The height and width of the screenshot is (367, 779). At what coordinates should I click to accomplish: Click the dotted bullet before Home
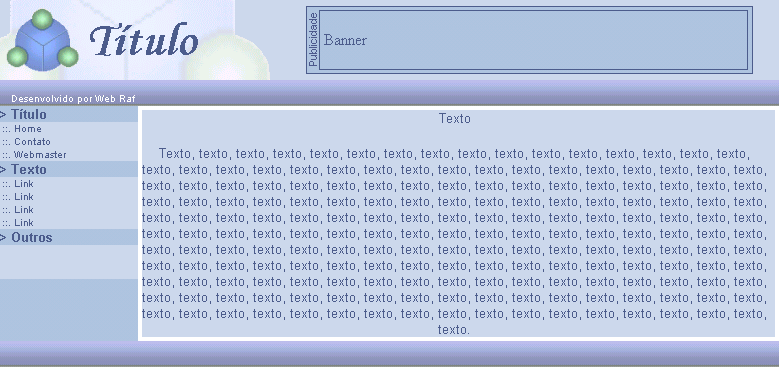coord(6,130)
